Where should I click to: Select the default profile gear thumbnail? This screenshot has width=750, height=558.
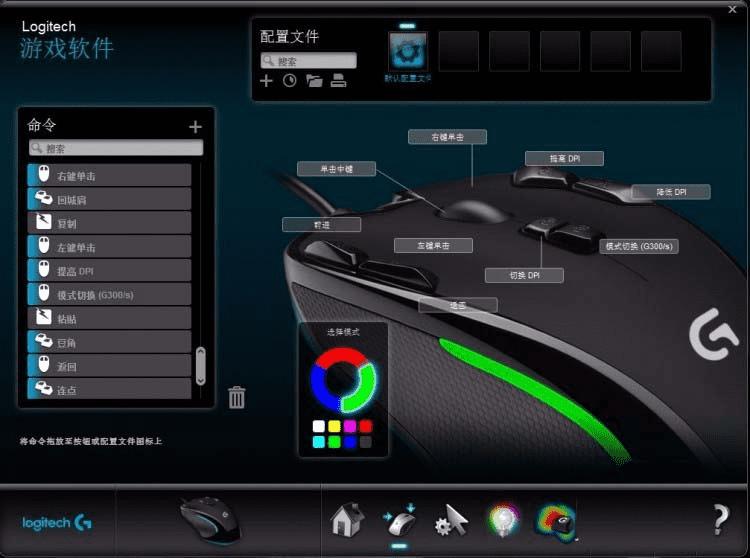pos(408,51)
